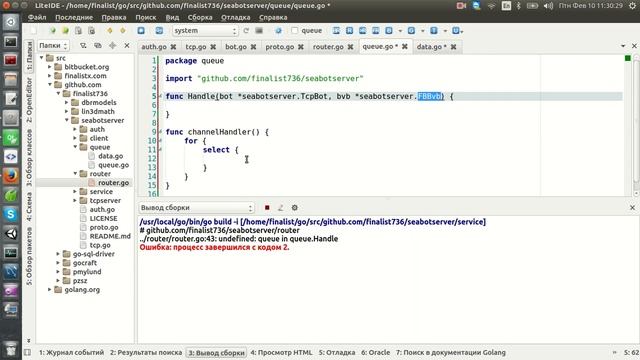Select tcp.go file in tree

click(x=100, y=245)
